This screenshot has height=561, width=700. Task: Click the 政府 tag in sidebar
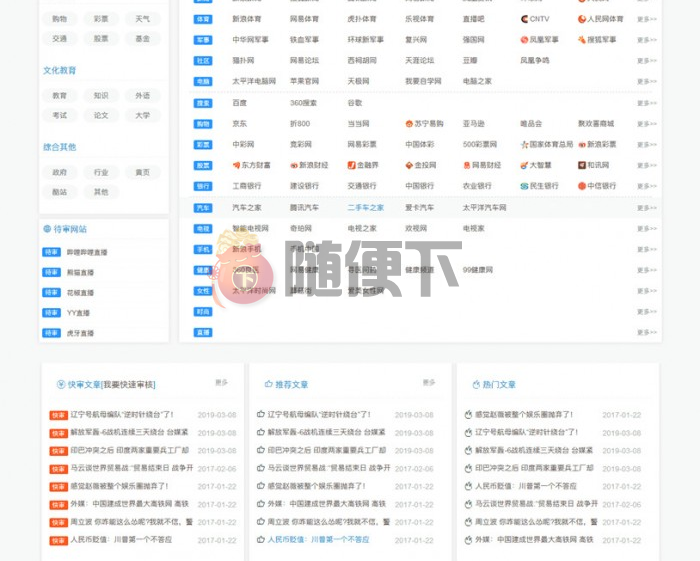click(59, 172)
